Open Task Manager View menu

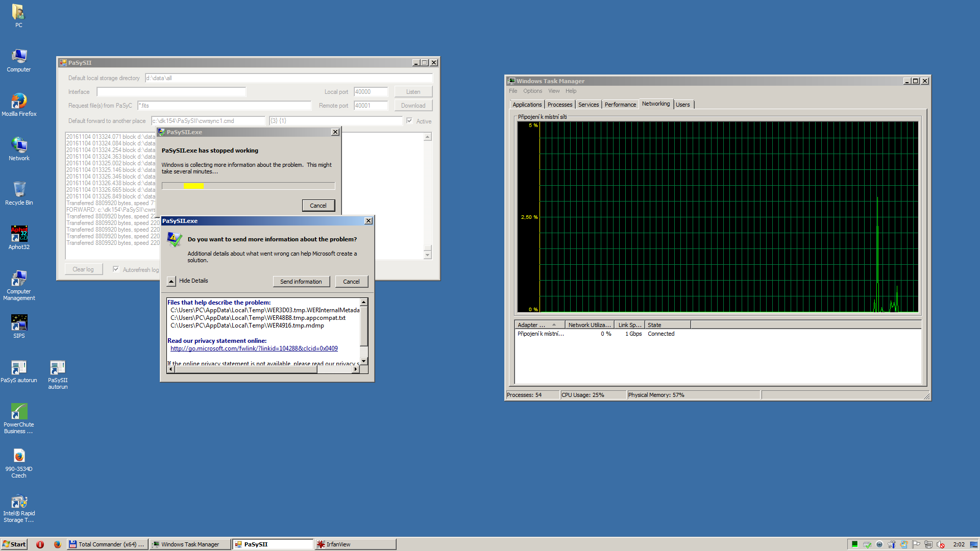point(554,91)
